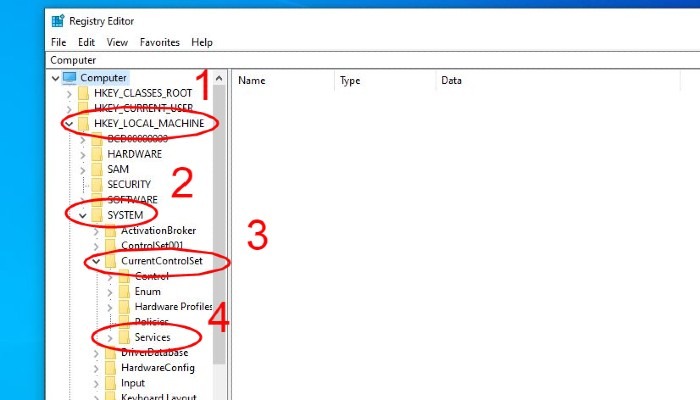Collapse the HKEY_LOCAL_MACHINE key
Image resolution: width=700 pixels, height=400 pixels.
coord(69,124)
